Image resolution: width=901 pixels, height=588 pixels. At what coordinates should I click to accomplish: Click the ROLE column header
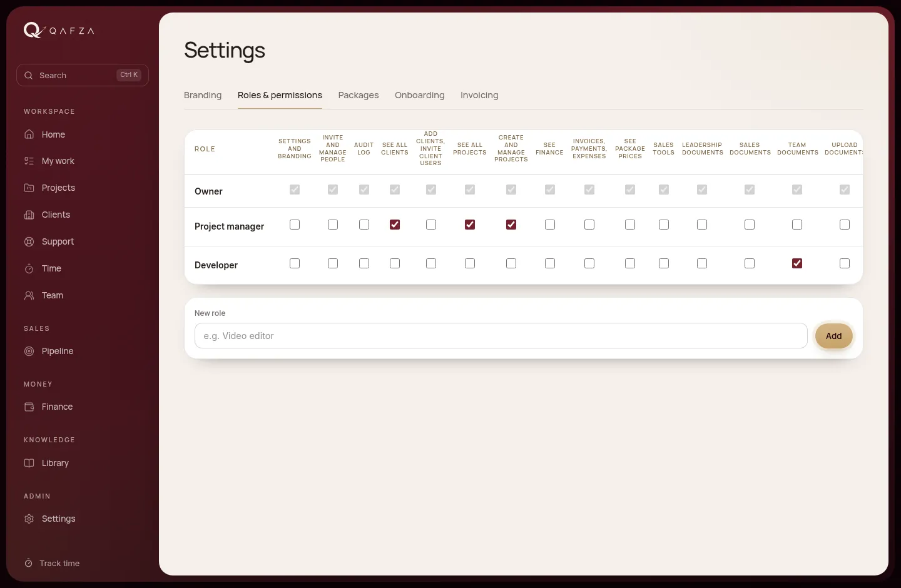point(205,149)
